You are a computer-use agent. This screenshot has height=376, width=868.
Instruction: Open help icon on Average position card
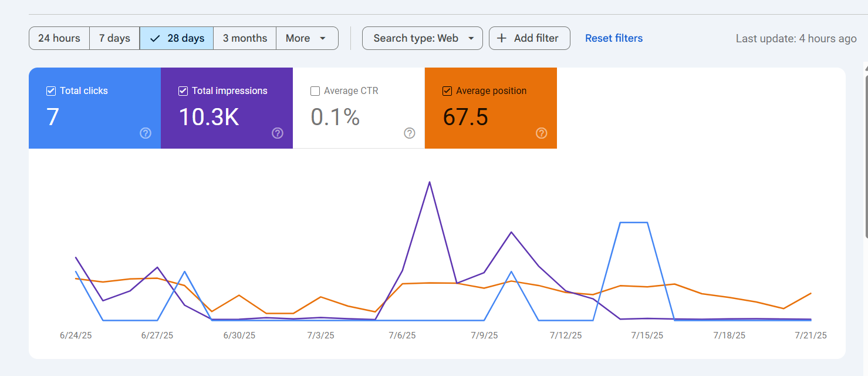[x=542, y=133]
